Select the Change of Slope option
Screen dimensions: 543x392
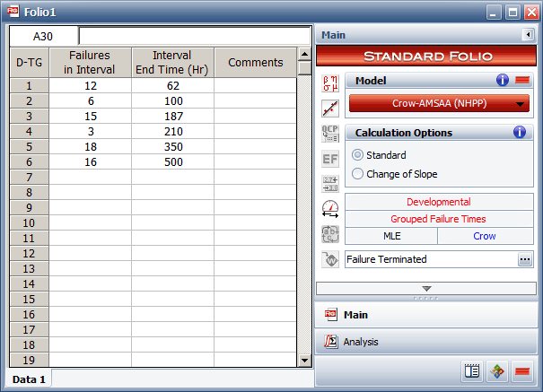tap(358, 174)
